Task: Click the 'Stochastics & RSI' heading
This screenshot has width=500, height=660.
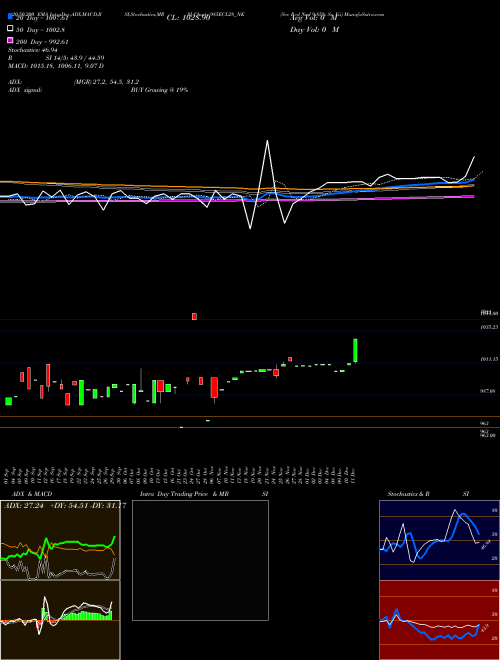Action: [428, 494]
